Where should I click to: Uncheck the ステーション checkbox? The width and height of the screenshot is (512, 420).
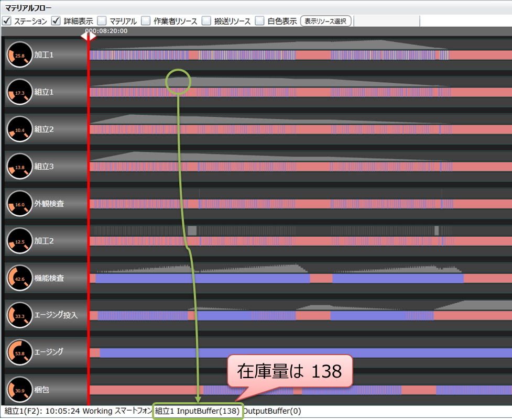click(x=6, y=21)
